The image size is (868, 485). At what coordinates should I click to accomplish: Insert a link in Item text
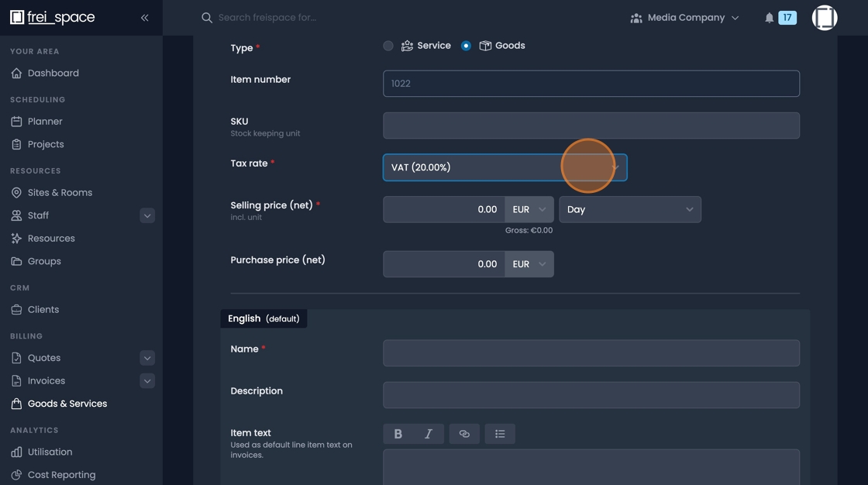(464, 434)
